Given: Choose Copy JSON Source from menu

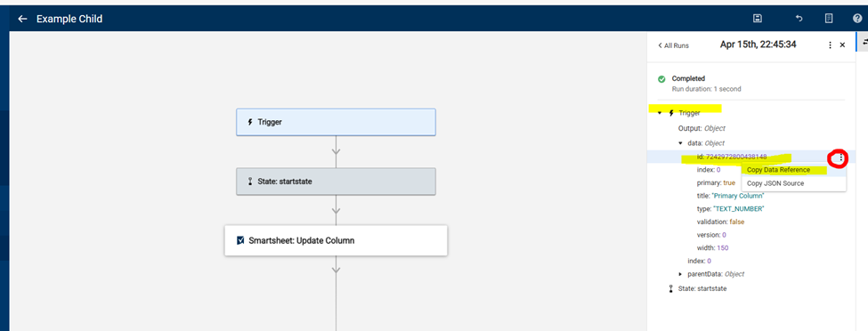Looking at the screenshot, I should [x=775, y=183].
